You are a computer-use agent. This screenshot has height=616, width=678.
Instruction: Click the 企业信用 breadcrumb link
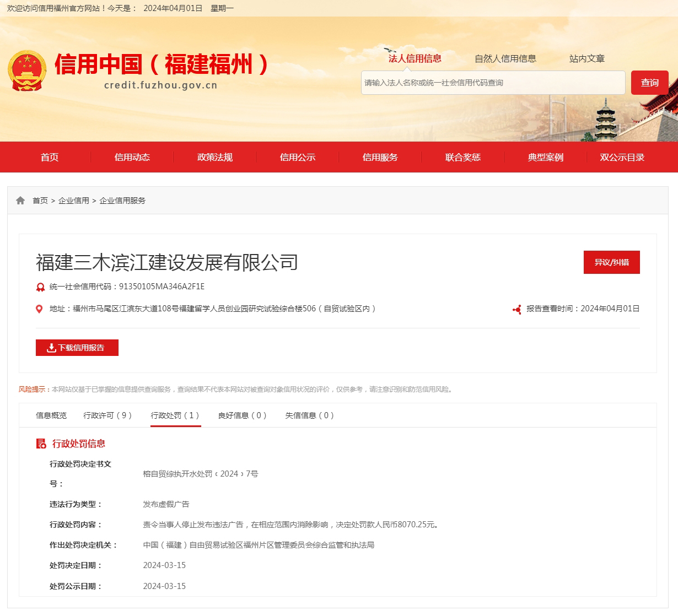(x=74, y=201)
